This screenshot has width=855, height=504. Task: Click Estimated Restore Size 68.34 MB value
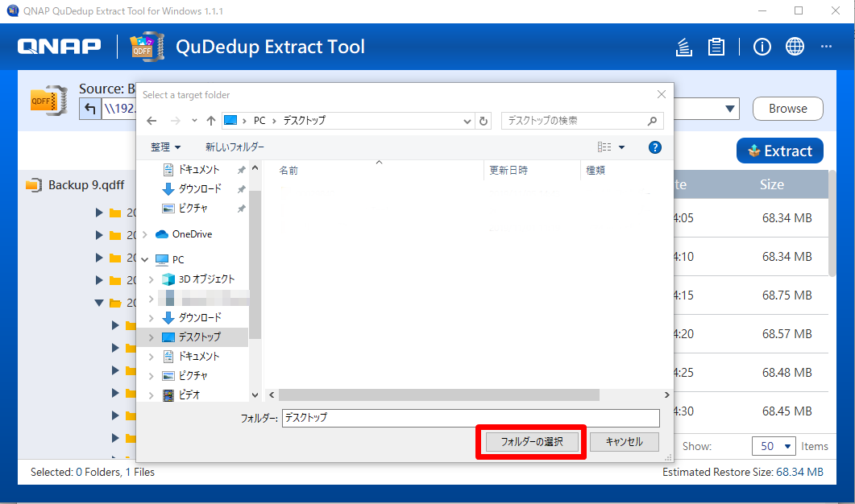[x=799, y=473]
